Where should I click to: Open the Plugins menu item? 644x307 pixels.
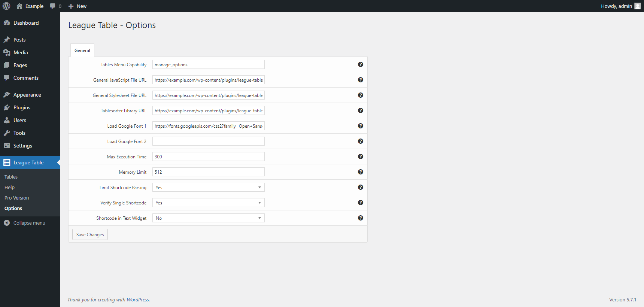coord(22,107)
